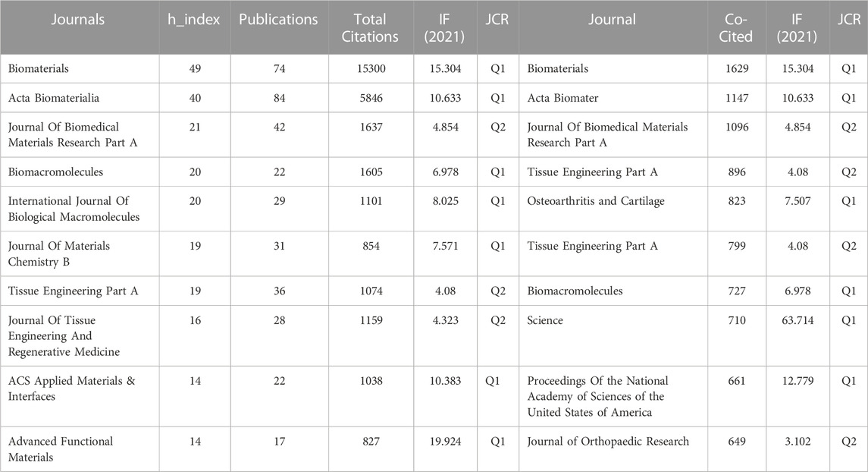Select the impact factor 4.323
This screenshot has width=868, height=472.
coord(446,320)
